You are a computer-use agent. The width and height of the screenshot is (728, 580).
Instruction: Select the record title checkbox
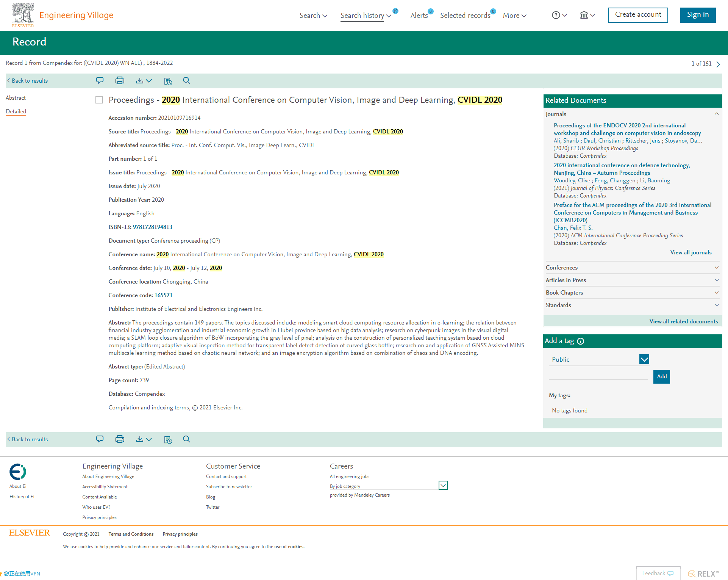coord(99,100)
